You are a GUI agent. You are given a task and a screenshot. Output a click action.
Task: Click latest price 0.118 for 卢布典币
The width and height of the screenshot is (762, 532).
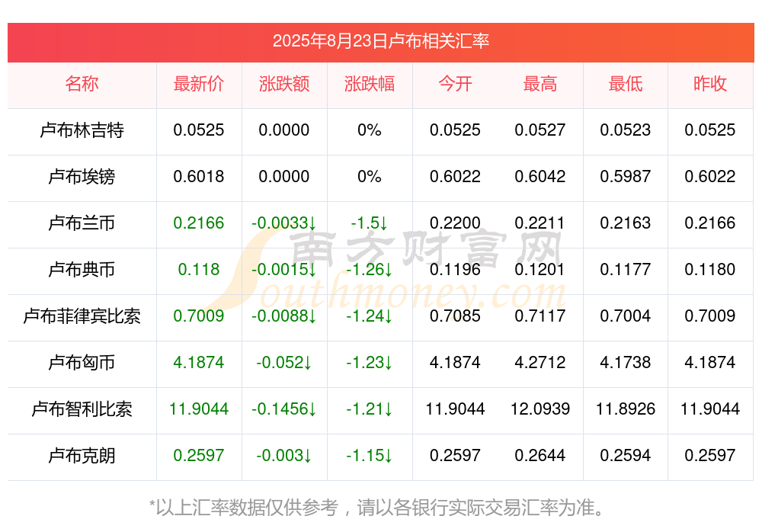(x=199, y=269)
